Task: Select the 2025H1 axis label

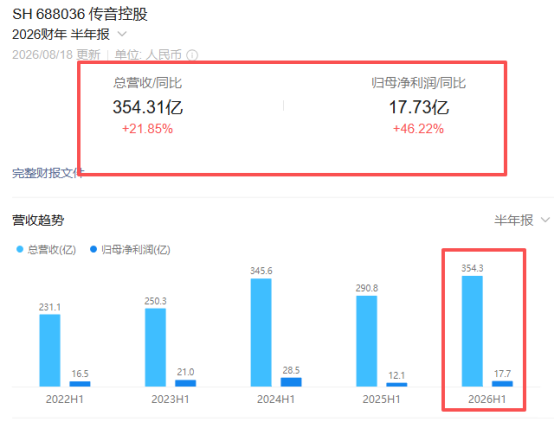Action: (x=382, y=399)
